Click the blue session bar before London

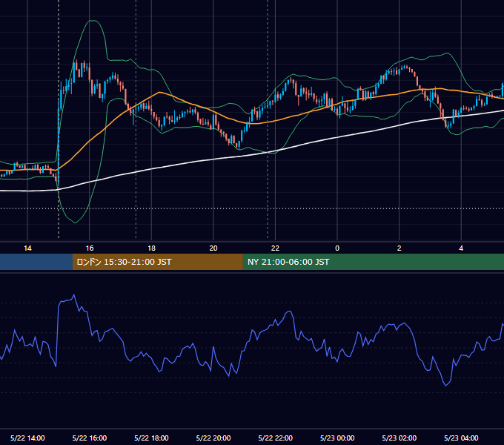pos(36,262)
